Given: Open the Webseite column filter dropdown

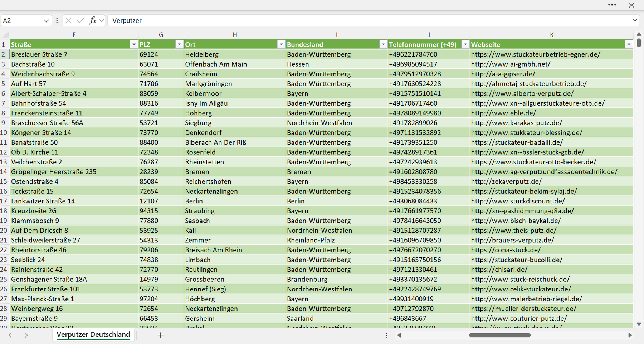Looking at the screenshot, I should coord(629,44).
